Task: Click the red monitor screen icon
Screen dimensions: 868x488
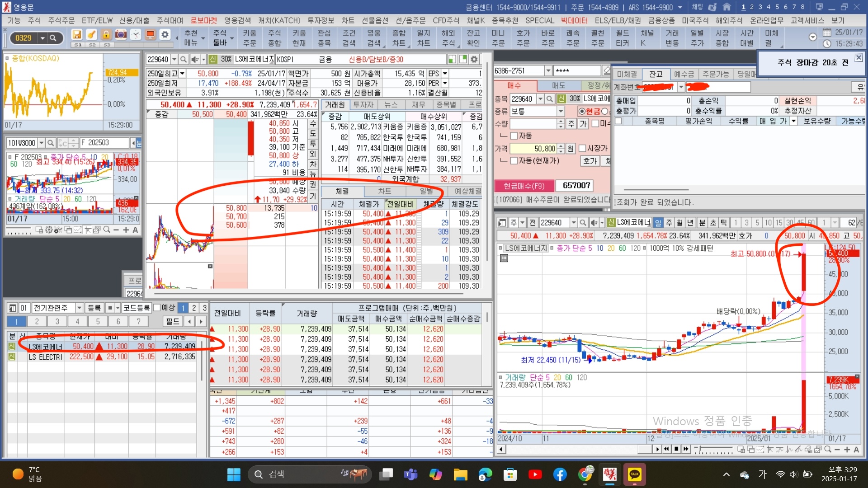Action: point(151,35)
